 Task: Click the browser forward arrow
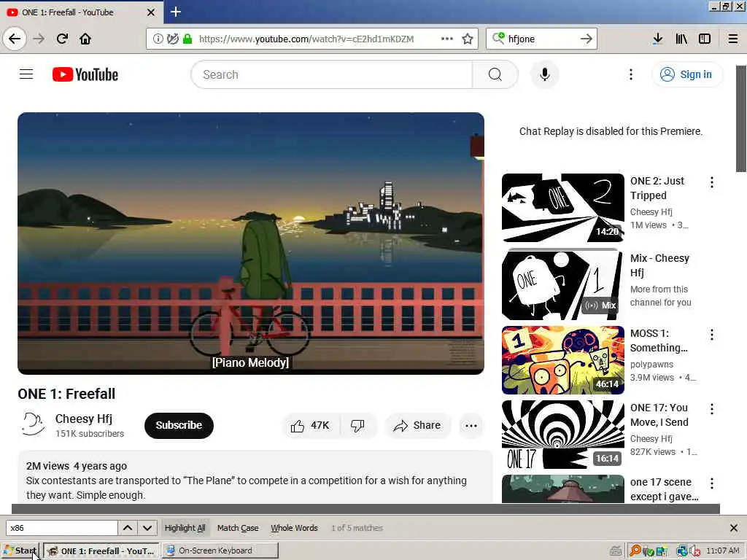pyautogui.click(x=39, y=39)
